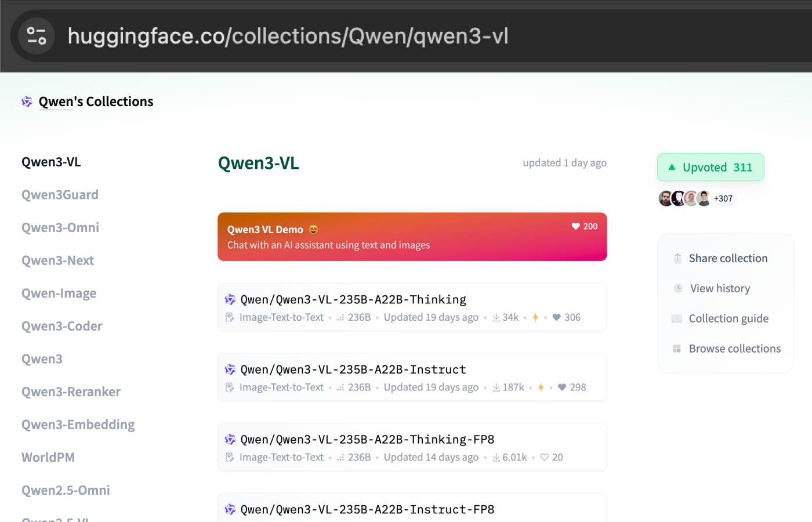Image resolution: width=812 pixels, height=522 pixels.
Task: Click the Browse collections grid icon
Action: click(677, 349)
